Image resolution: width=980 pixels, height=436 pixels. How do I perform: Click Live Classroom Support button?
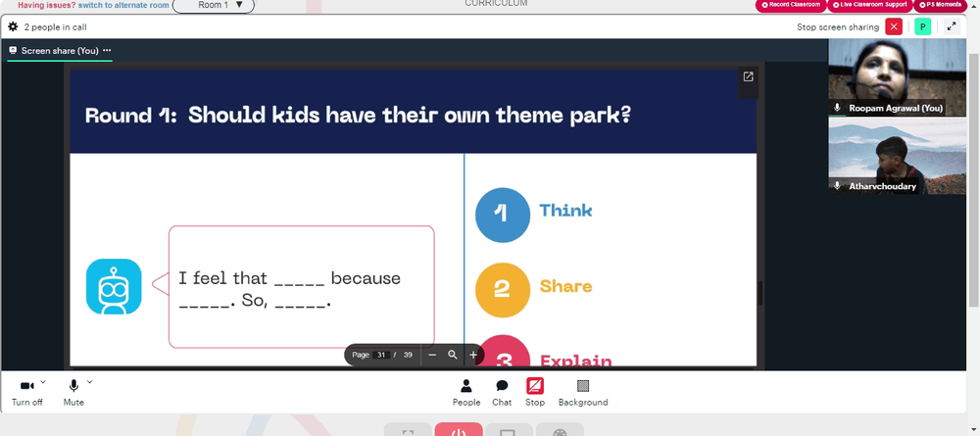[870, 5]
